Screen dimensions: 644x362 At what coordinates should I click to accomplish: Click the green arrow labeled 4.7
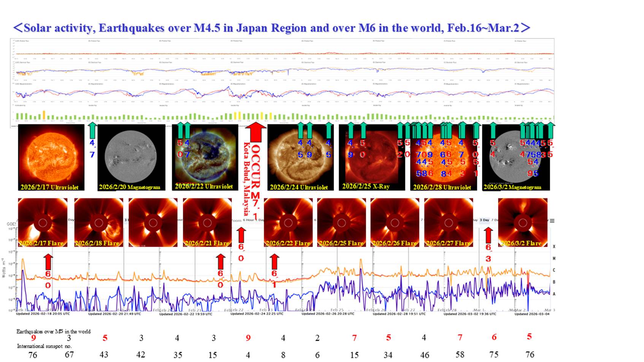click(x=92, y=130)
